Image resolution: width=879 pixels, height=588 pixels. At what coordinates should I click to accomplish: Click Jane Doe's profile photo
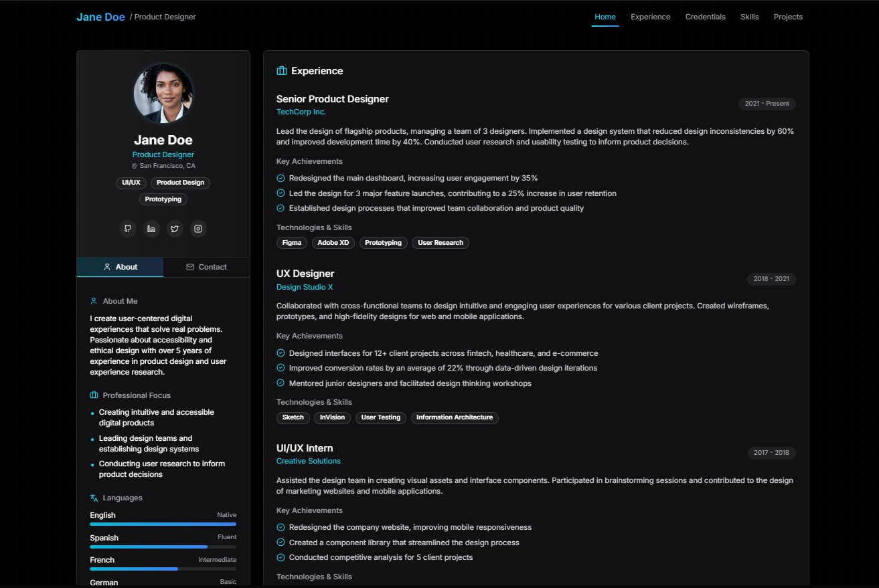(x=163, y=94)
